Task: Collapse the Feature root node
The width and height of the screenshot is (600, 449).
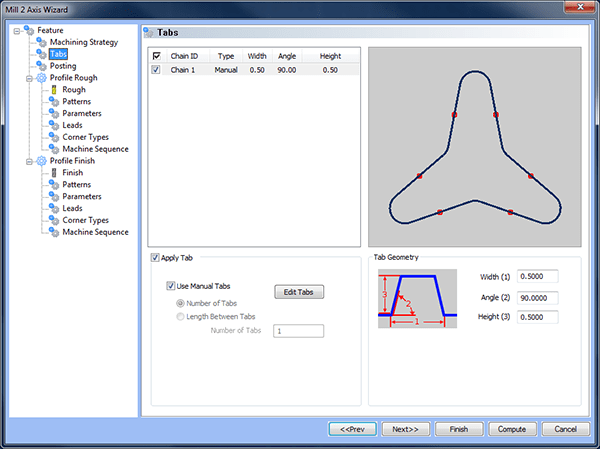Action: click(16, 31)
